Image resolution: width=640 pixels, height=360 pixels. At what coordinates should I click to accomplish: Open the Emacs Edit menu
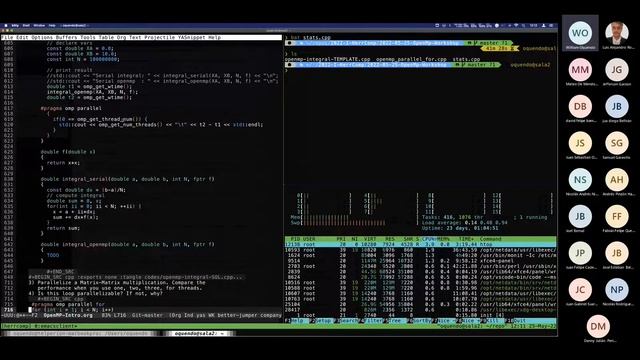[x=22, y=37]
